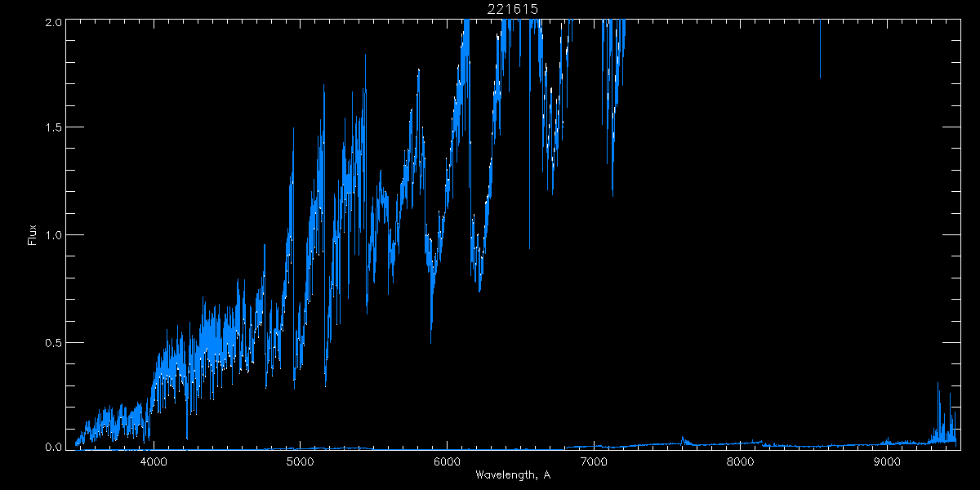This screenshot has width=980, height=490.
Task: Click the Wavelength, A x-axis label
Action: (512, 475)
